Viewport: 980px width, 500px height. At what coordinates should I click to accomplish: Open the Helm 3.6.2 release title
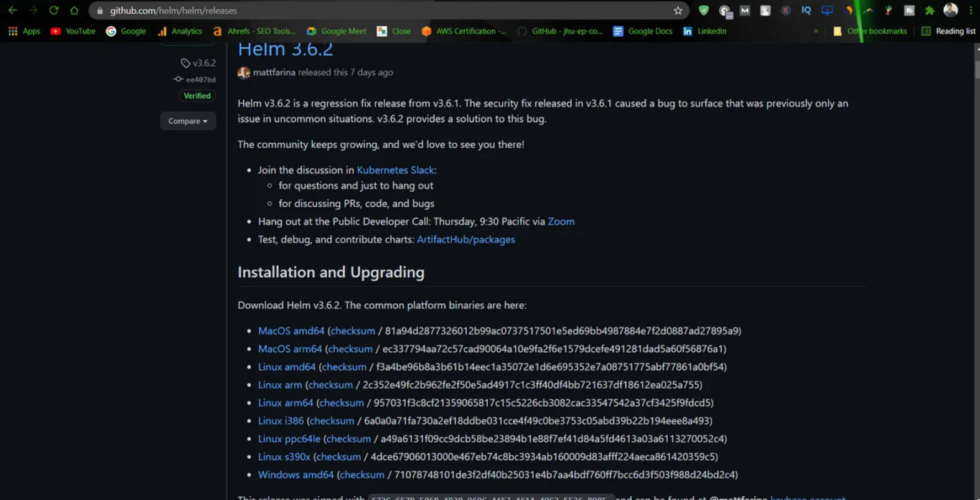coord(285,49)
